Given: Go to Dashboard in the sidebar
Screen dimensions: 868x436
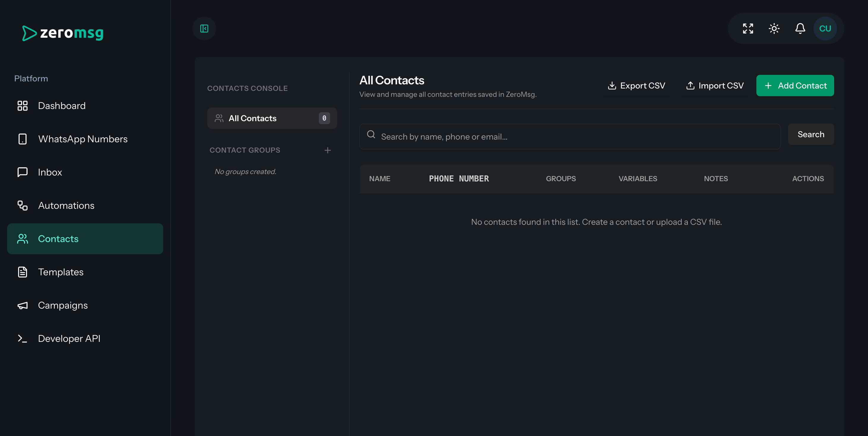Looking at the screenshot, I should pos(85,106).
